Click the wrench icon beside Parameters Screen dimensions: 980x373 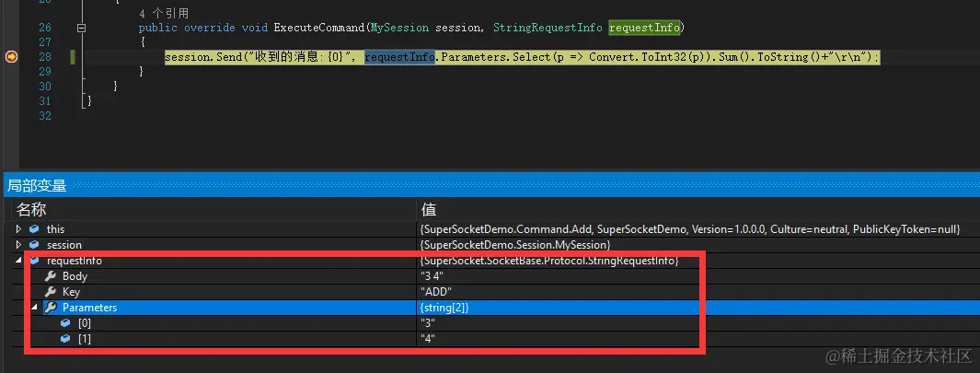click(x=51, y=308)
